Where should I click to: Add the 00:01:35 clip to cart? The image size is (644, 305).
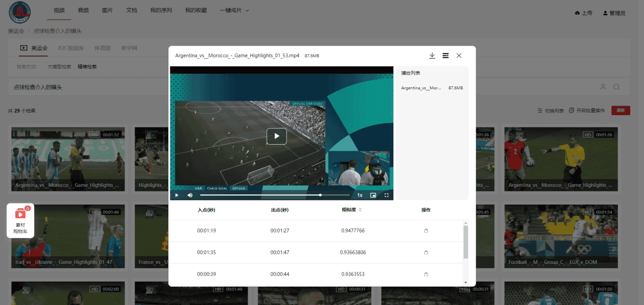click(x=426, y=252)
